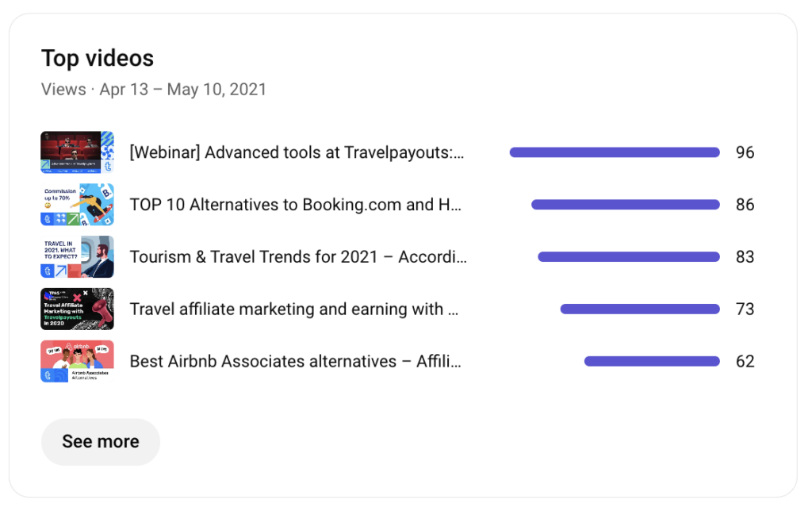Open the TOP 10 Alternatives video thumbnail

pos(77,205)
